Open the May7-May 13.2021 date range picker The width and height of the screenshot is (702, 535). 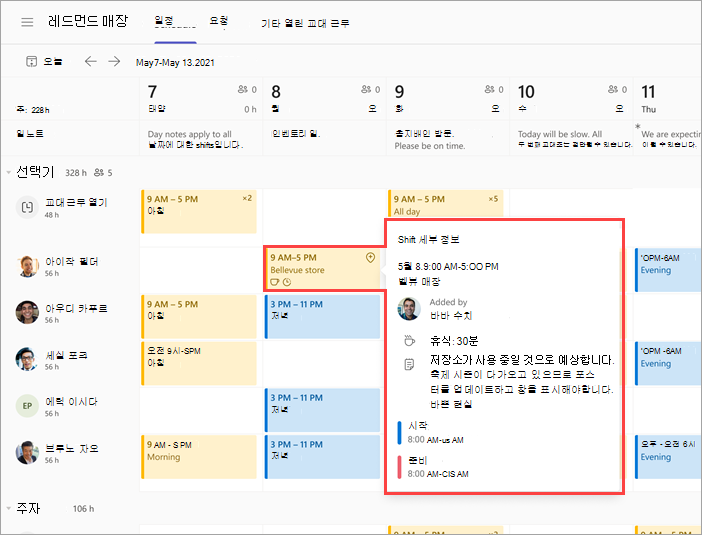pos(175,63)
